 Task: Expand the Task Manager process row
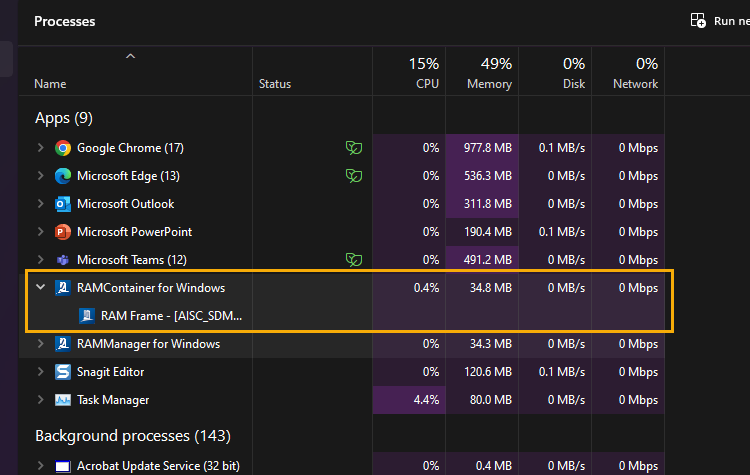[41, 400]
